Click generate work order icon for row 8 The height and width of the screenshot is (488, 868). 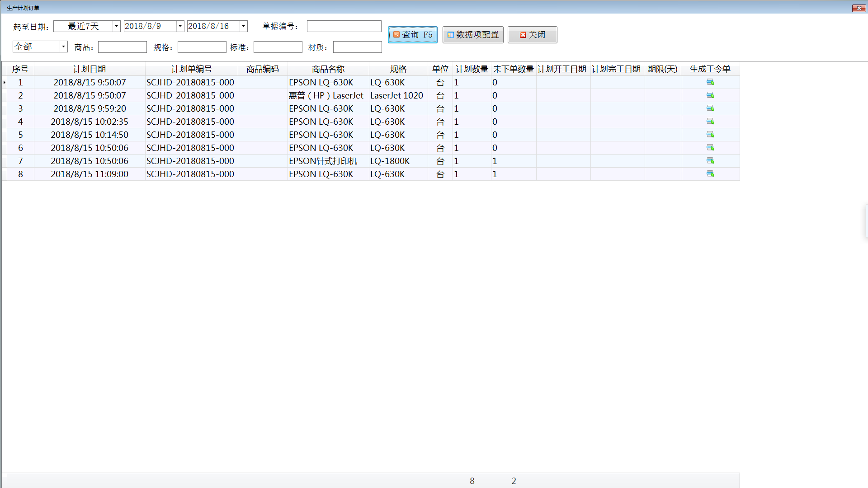coord(710,174)
